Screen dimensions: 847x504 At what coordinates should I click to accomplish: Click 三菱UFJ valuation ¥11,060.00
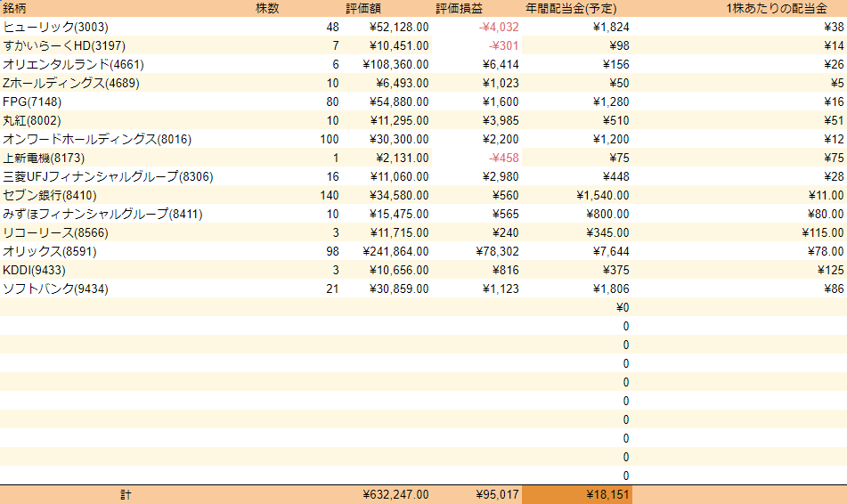[x=399, y=176]
